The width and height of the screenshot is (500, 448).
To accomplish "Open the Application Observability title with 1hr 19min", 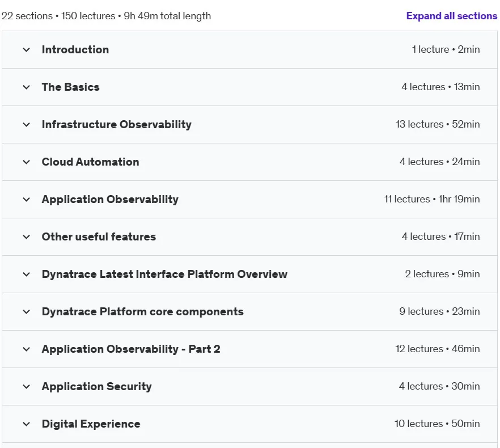I will tap(110, 200).
